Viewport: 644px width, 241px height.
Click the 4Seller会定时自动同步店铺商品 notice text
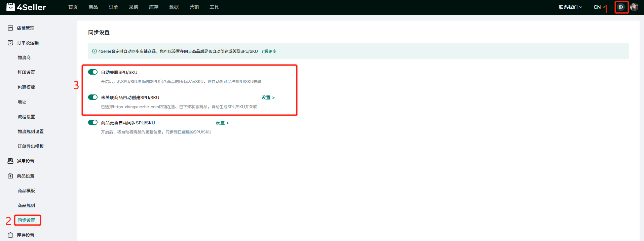[178, 51]
